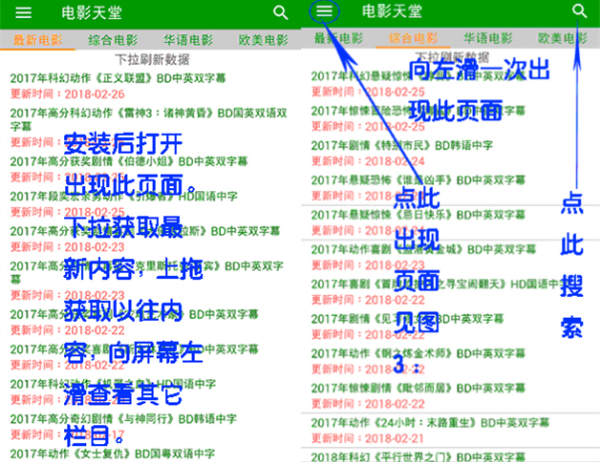Open the 《毗邻而居》 BD中英双字幕 entry
This screenshot has height=462, width=601.
(418, 388)
